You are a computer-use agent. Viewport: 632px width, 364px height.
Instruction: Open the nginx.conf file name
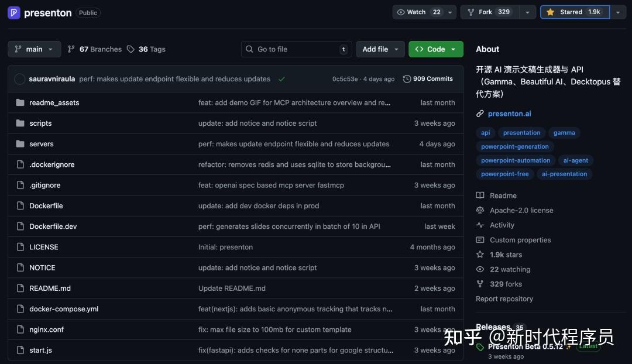tap(46, 329)
